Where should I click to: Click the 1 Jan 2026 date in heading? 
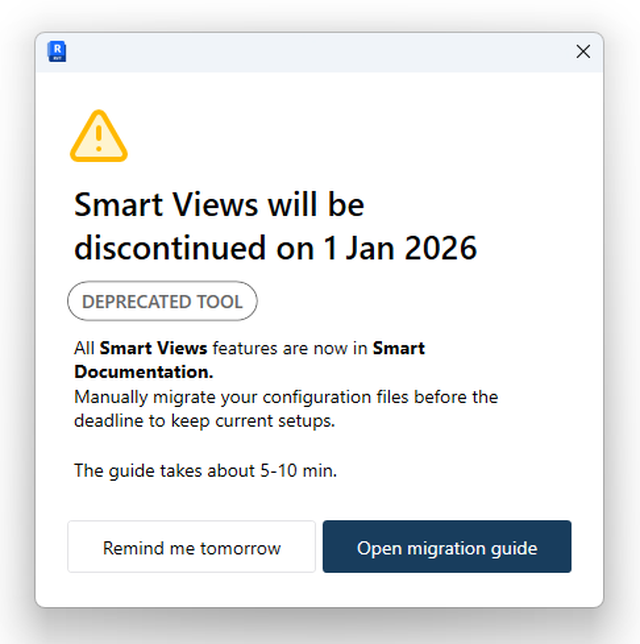(400, 248)
